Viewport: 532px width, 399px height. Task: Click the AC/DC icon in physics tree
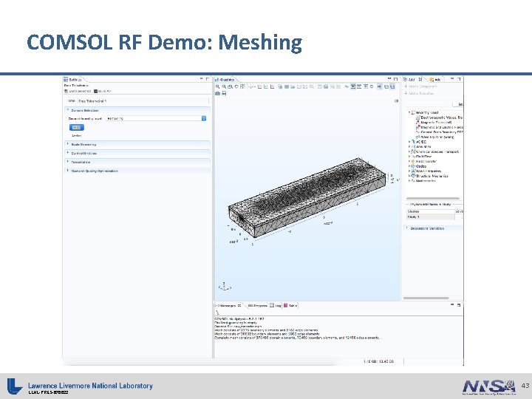coord(413,142)
